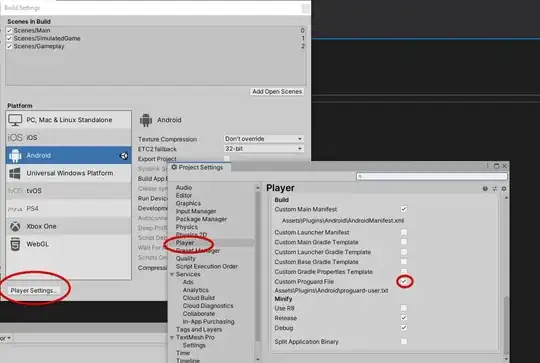The height and width of the screenshot is (363, 540).
Task: Select Player settings category
Action: pos(185,243)
